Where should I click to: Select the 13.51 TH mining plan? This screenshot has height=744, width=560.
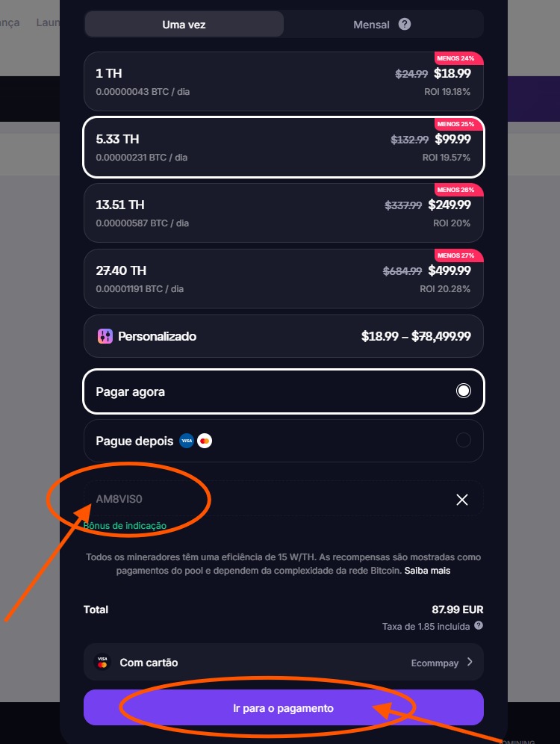(x=284, y=212)
